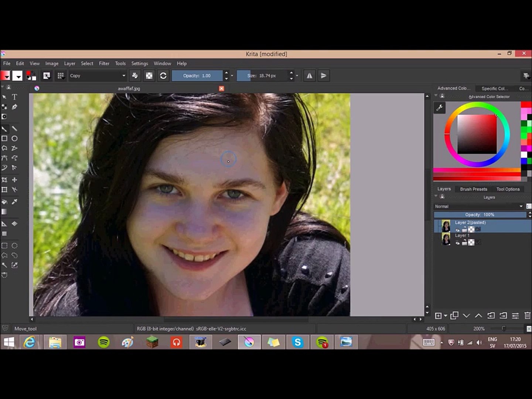
Task: Click the brush Size slider
Action: 262,76
